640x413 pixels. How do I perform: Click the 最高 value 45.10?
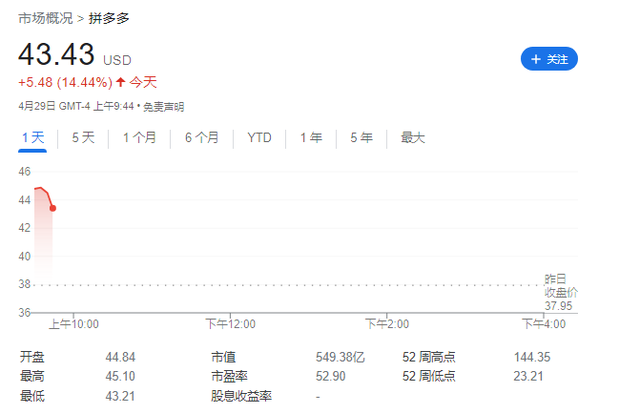(x=120, y=376)
